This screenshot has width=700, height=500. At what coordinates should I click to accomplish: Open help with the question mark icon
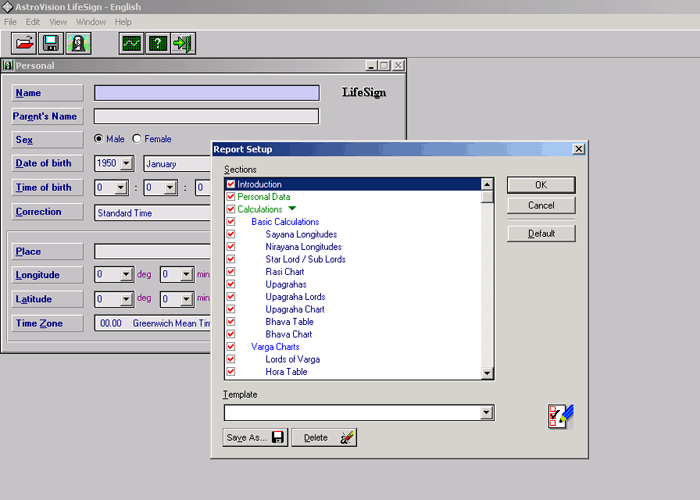click(x=158, y=44)
